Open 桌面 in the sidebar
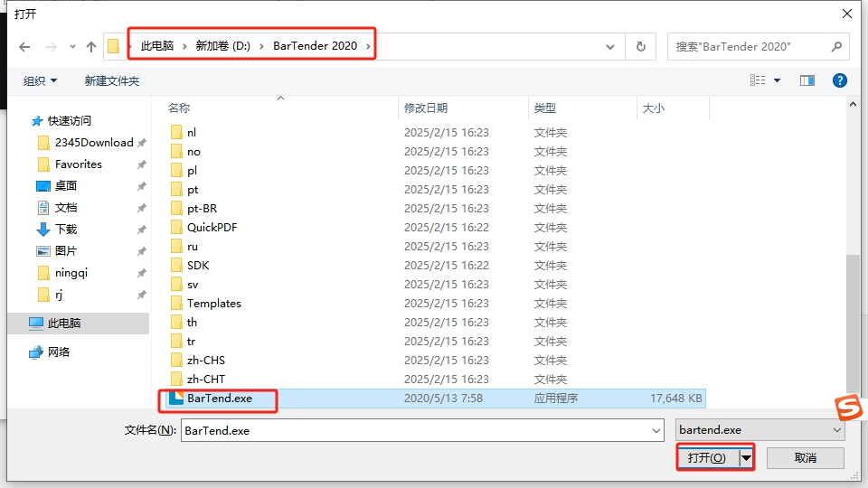Viewport: 868px width, 488px height. coord(65,186)
